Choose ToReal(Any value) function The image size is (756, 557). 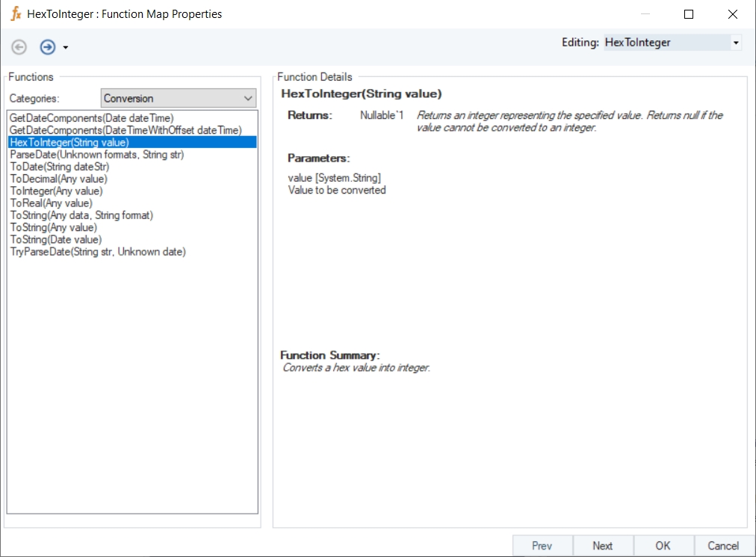51,203
